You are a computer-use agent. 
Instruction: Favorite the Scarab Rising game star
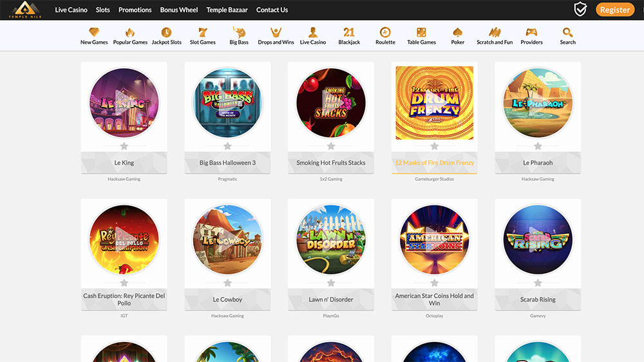click(x=538, y=283)
